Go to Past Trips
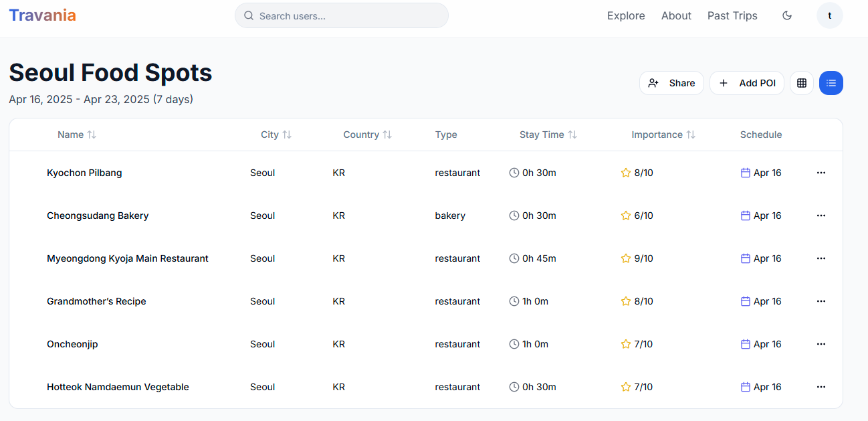 pos(732,16)
